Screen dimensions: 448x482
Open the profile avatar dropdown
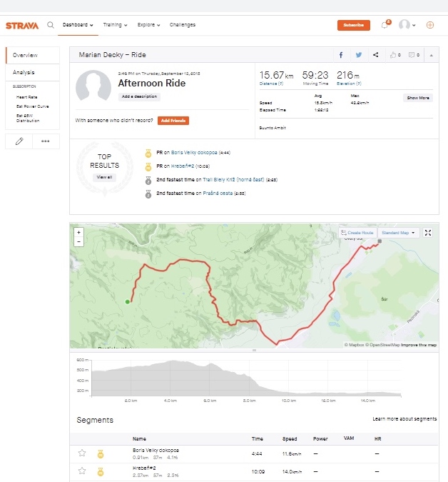coord(407,25)
